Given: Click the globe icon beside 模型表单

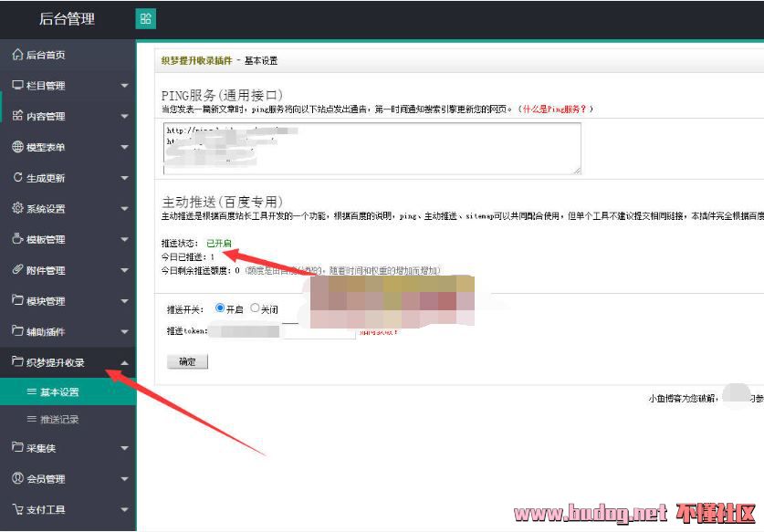Looking at the screenshot, I should 17,147.
